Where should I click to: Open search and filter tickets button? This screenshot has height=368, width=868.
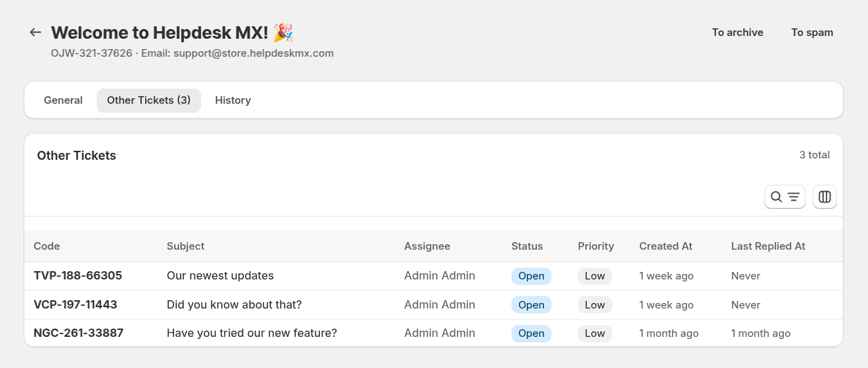click(784, 197)
